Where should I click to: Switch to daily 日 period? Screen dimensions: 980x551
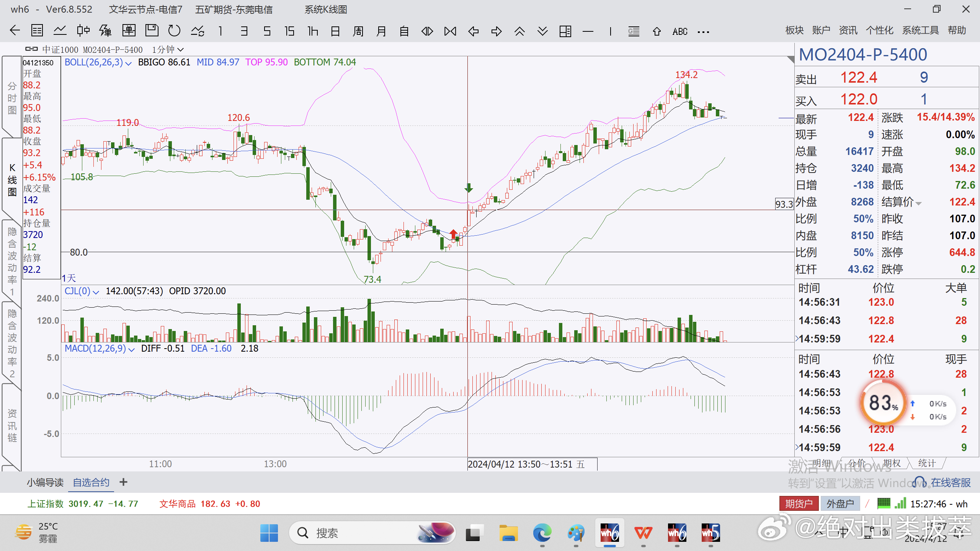(335, 31)
